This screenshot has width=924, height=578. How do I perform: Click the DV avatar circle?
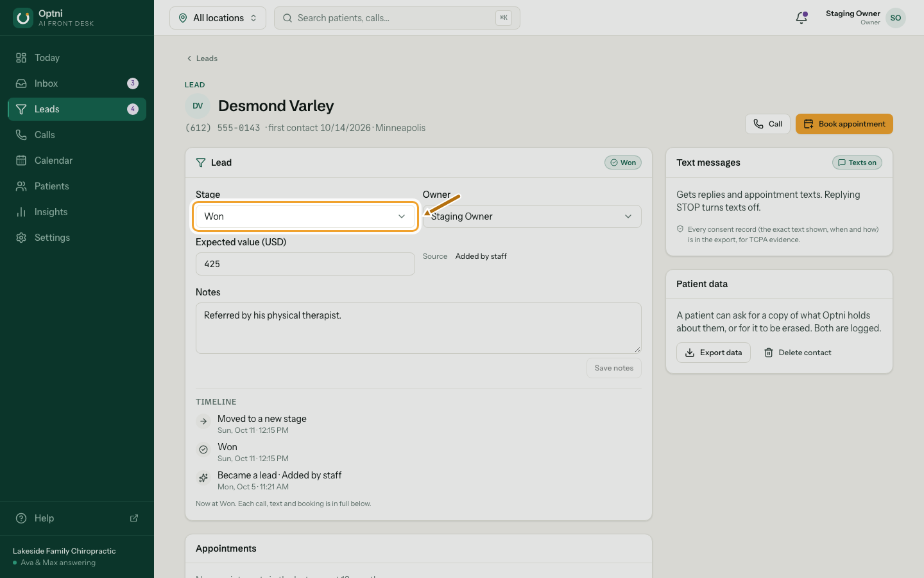198,106
